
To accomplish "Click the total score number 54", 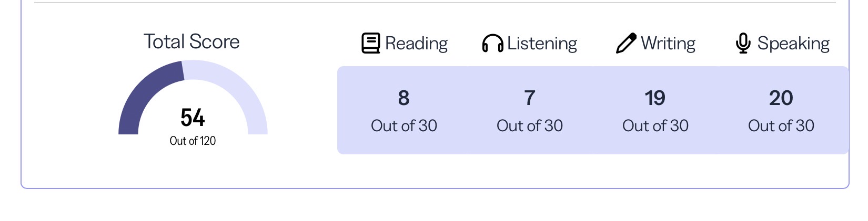I will point(193,118).
